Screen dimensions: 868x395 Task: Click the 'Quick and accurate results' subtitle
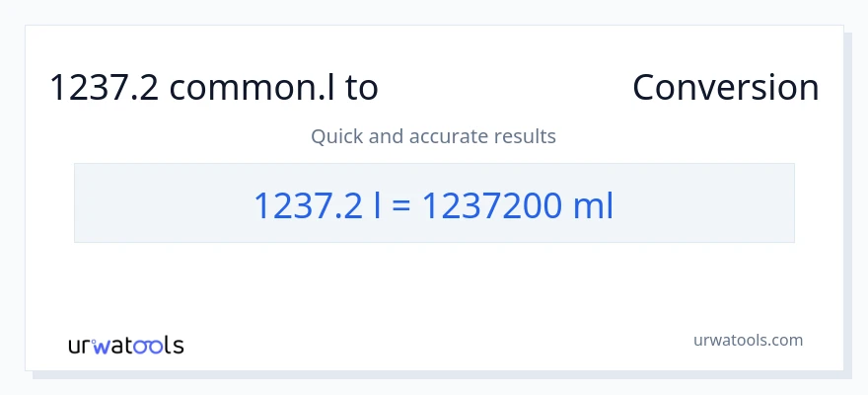click(x=434, y=136)
